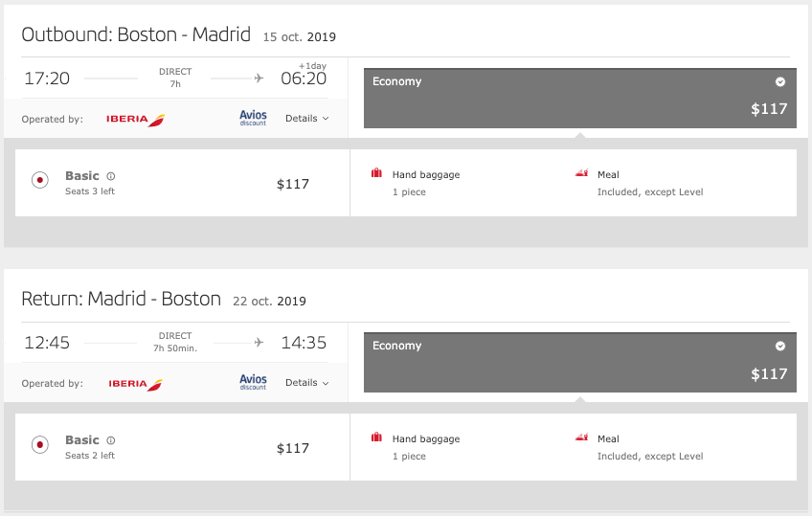Click the Avios discount icon for return

[253, 382]
